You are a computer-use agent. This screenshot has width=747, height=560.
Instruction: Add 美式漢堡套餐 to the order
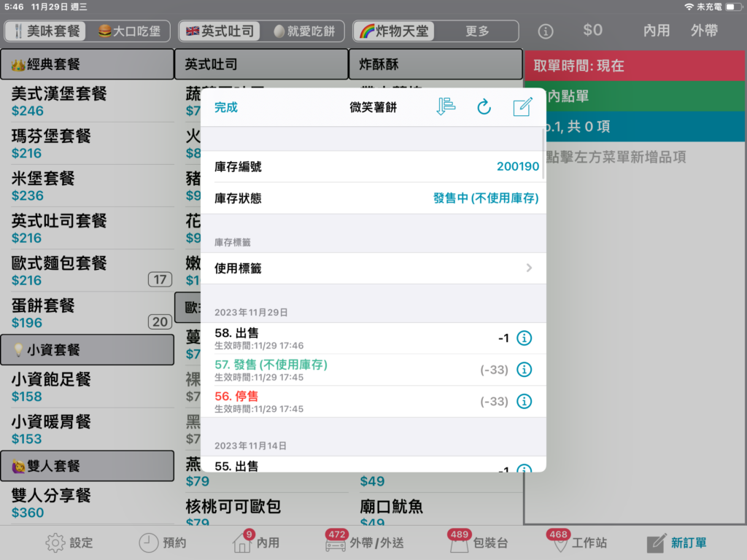click(x=88, y=101)
